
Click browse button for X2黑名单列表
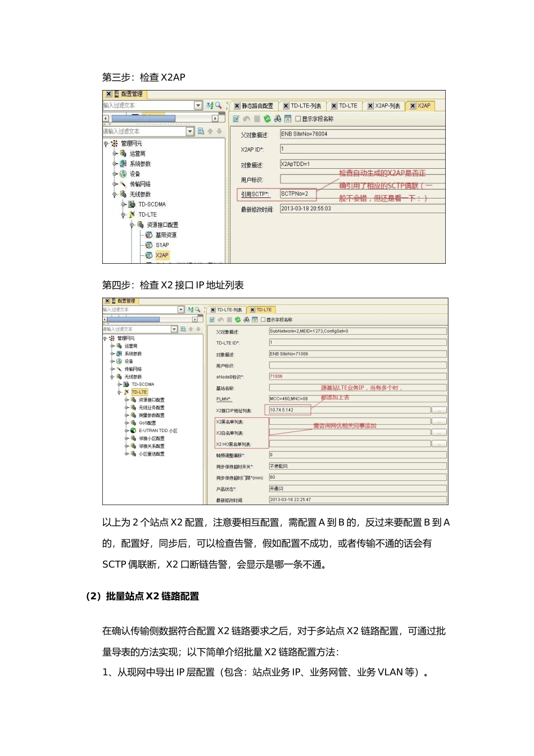click(439, 422)
